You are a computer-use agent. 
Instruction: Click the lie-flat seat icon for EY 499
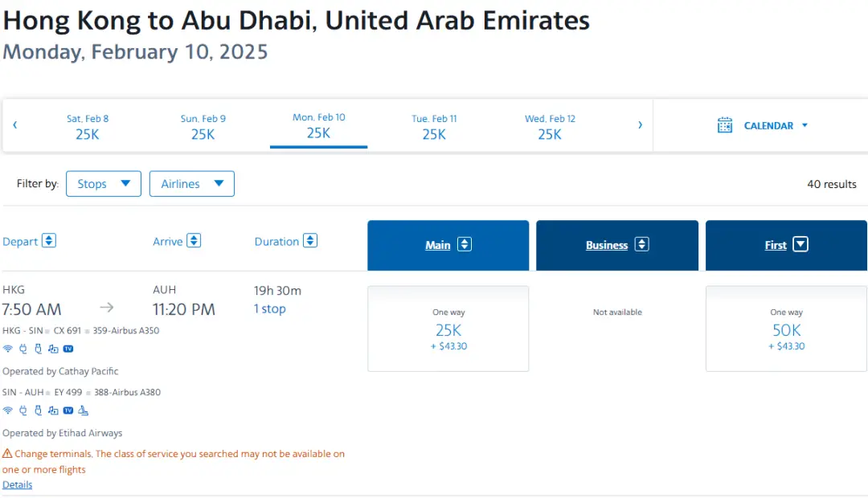[84, 410]
